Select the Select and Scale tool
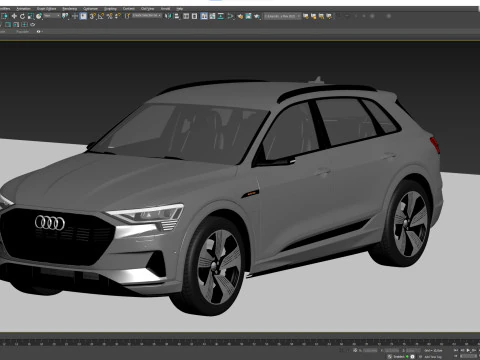This screenshot has width=480, height=360. click(x=31, y=16)
